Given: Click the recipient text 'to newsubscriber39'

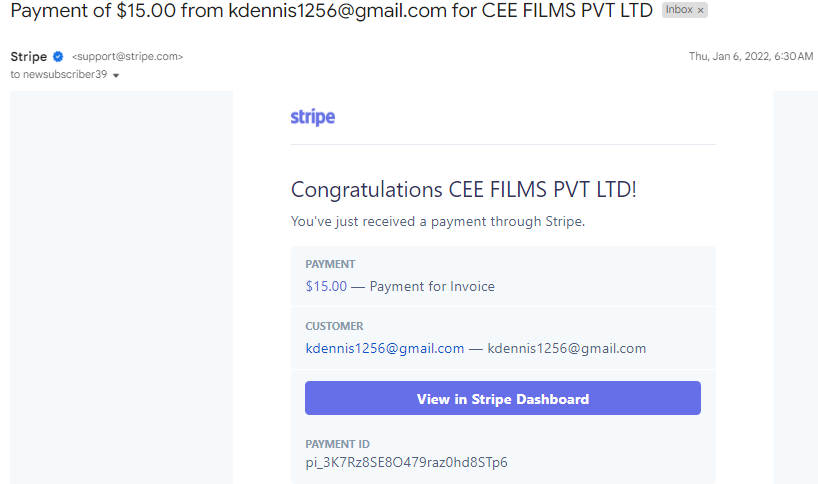Looking at the screenshot, I should (58, 75).
